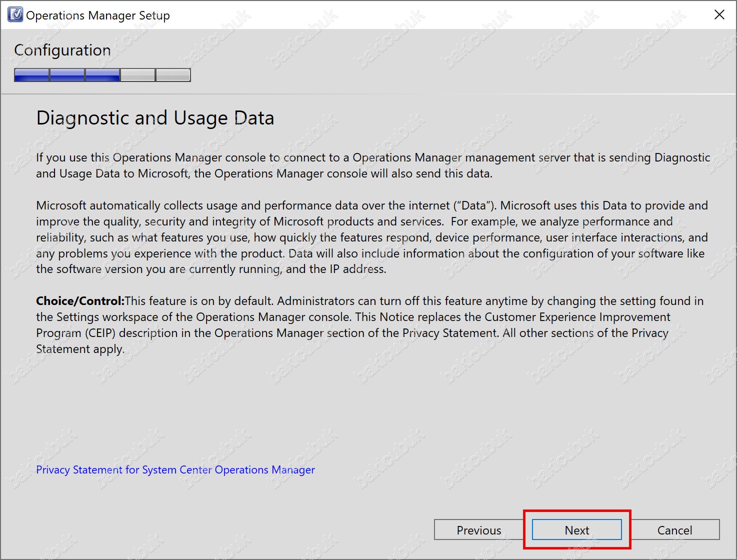Open Privacy Statement for System Center Operations Manager
The height and width of the screenshot is (560, 737).
point(175,470)
